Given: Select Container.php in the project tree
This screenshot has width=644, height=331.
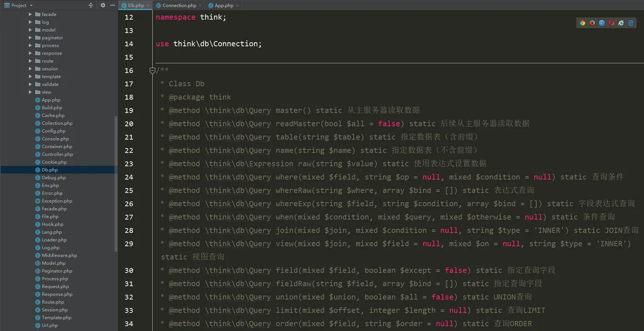Looking at the screenshot, I should pos(54,147).
